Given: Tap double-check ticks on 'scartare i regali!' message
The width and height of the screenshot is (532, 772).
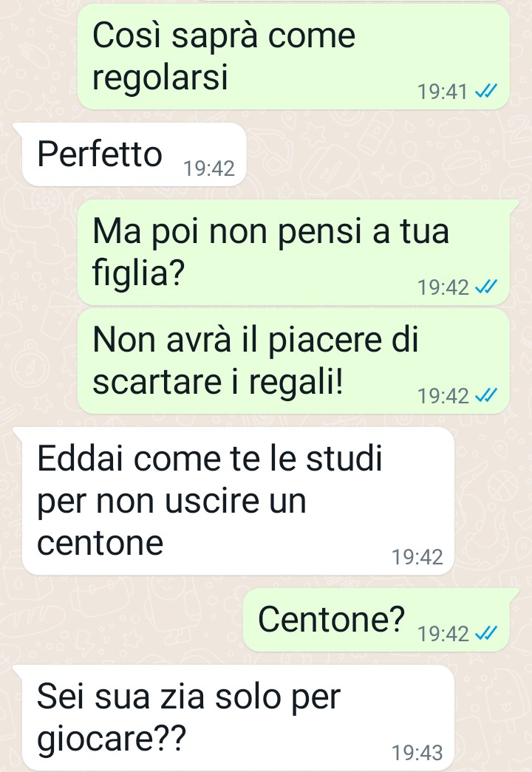Looking at the screenshot, I should tap(485, 394).
